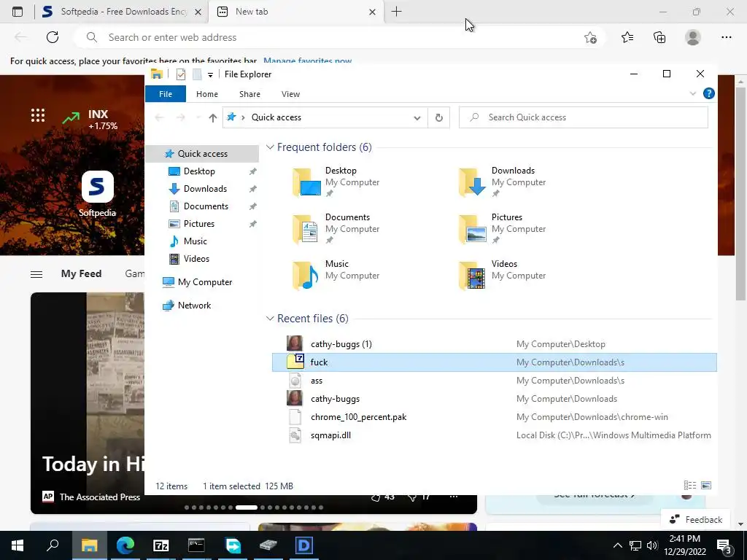Screen dimensions: 747x560
Task: Select the Videos frequent folder icon
Action: click(472, 275)
